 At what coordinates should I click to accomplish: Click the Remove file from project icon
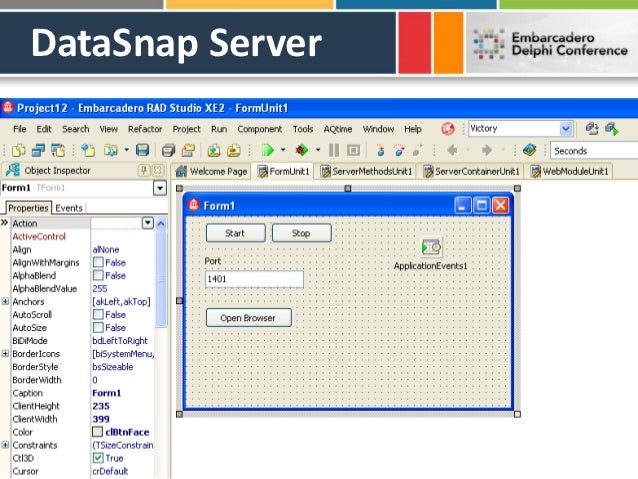234,151
